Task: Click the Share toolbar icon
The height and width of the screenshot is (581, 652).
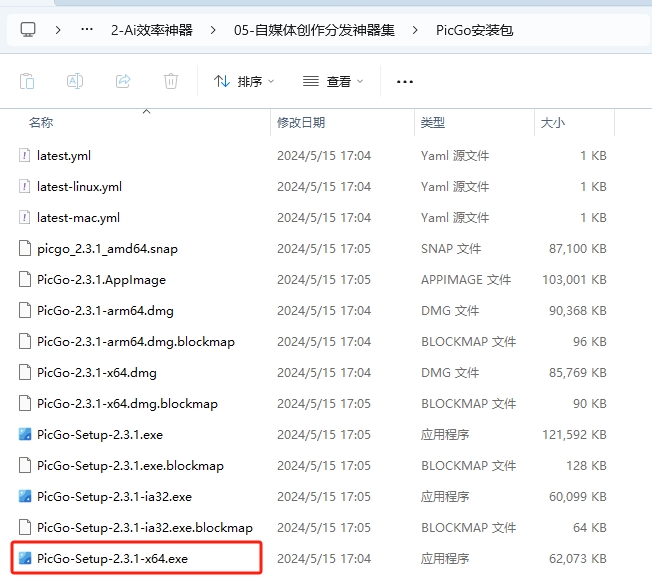Action: coord(123,81)
